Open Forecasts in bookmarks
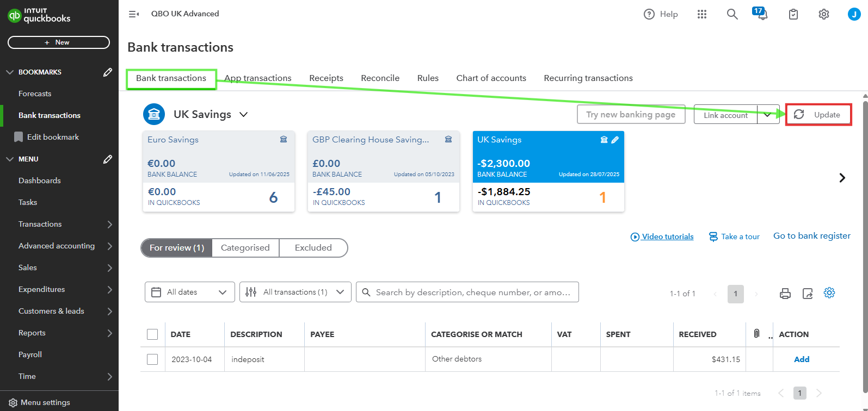This screenshot has width=868, height=411. pyautogui.click(x=35, y=94)
